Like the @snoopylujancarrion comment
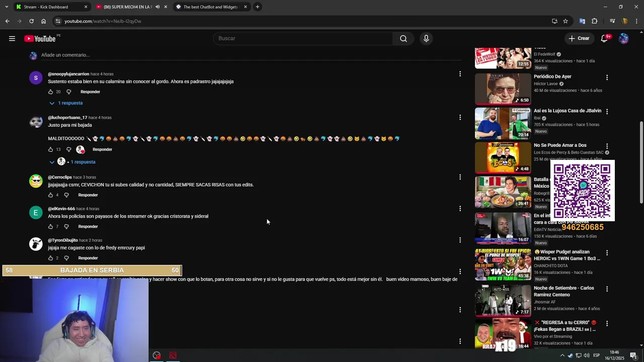The width and height of the screenshot is (644, 362). pos(50,92)
